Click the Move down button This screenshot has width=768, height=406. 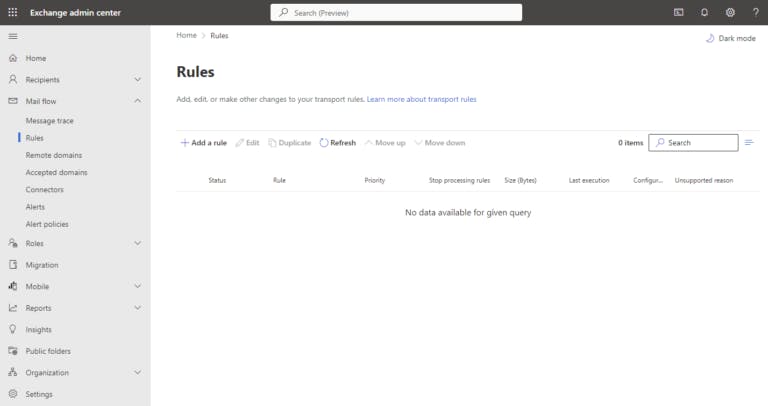[x=440, y=143]
